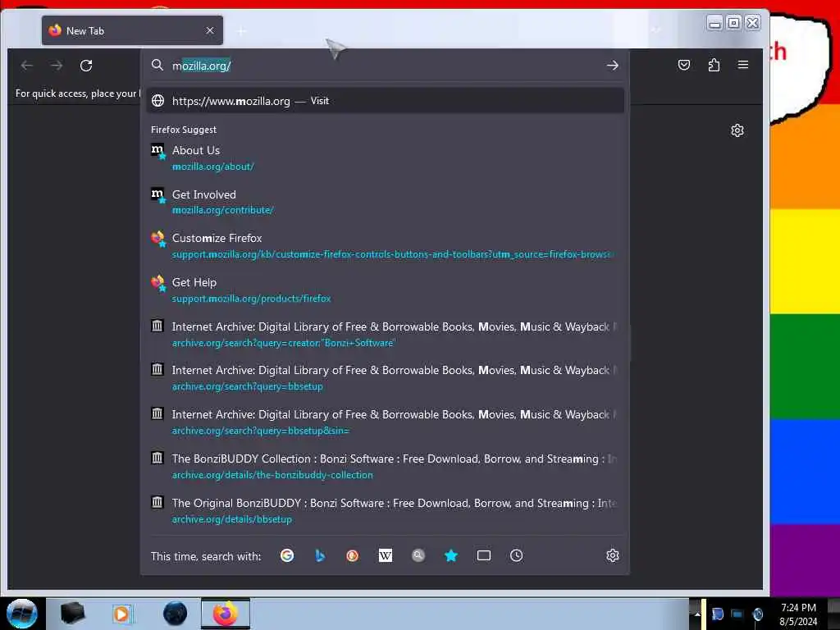Open the network system tray icon
Image resolution: width=840 pixels, height=630 pixels.
[737, 614]
